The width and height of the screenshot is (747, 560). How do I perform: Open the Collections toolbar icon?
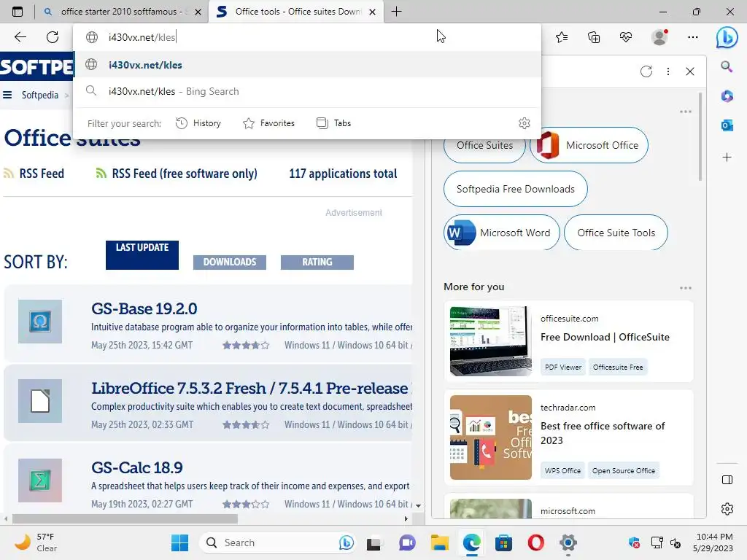click(594, 37)
